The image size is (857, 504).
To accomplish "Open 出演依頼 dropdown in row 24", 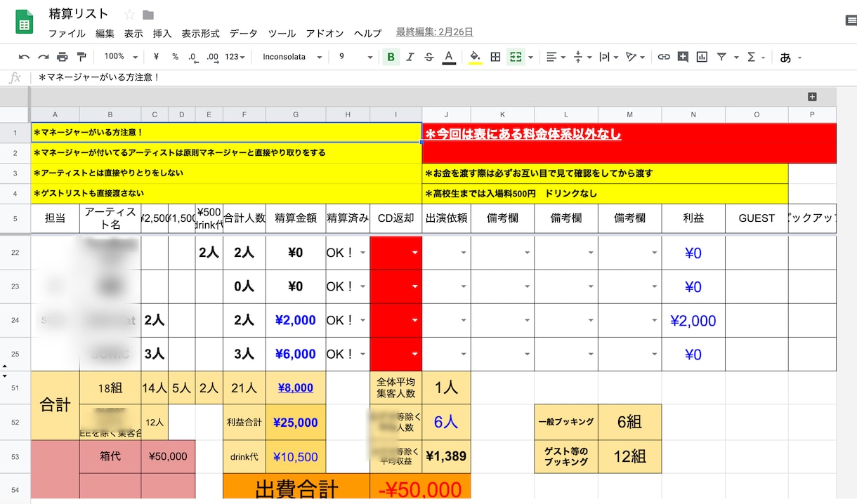I will tap(464, 320).
